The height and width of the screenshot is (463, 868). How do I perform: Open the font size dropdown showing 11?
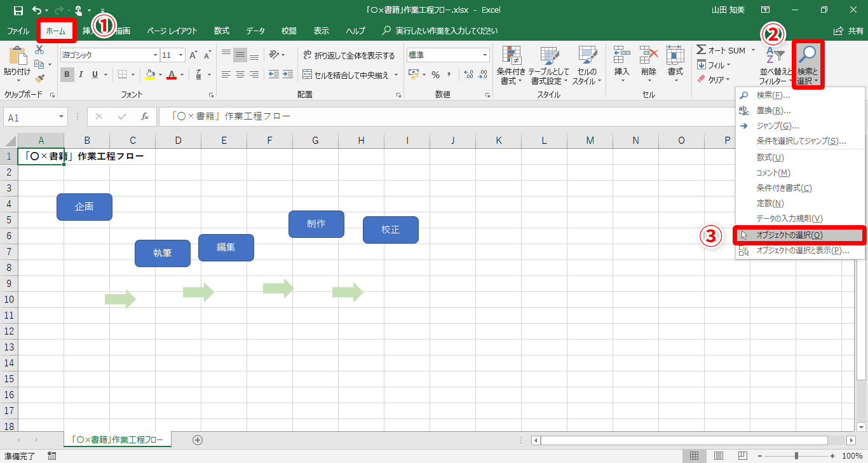(181, 55)
